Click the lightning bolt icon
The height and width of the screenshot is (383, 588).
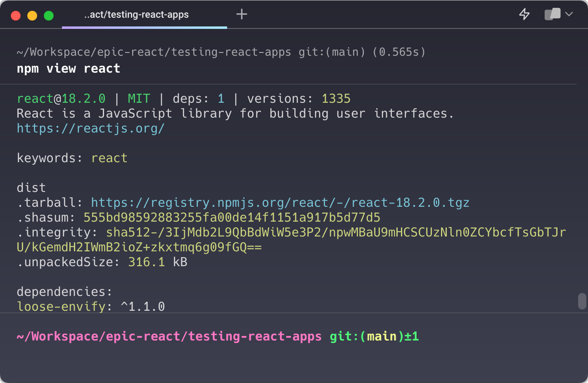pyautogui.click(x=524, y=14)
